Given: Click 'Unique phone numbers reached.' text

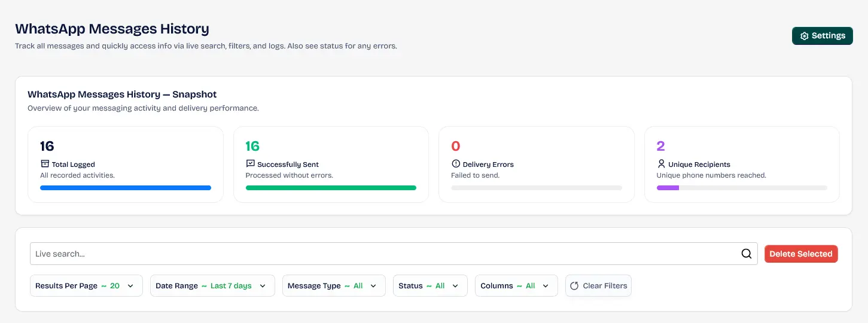Looking at the screenshot, I should (x=711, y=175).
